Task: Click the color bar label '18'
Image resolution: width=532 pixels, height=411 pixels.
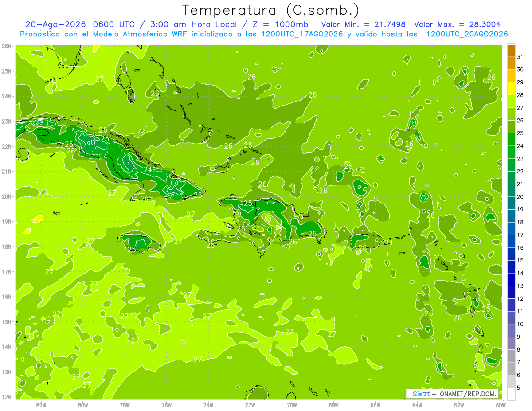Action: 520,222
